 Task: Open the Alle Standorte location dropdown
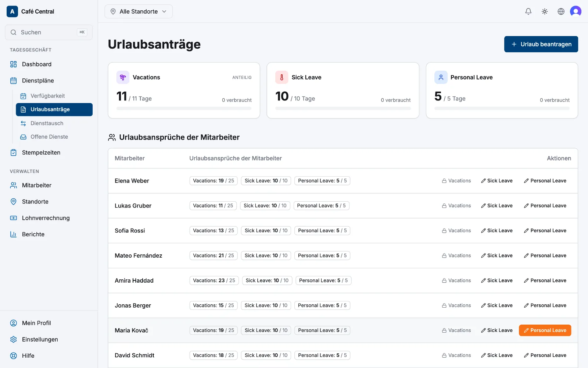click(139, 11)
